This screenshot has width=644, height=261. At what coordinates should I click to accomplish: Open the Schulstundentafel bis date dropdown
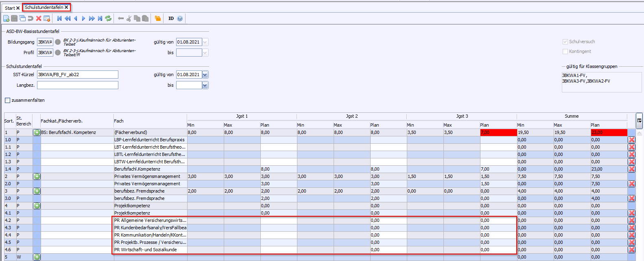pyautogui.click(x=205, y=85)
